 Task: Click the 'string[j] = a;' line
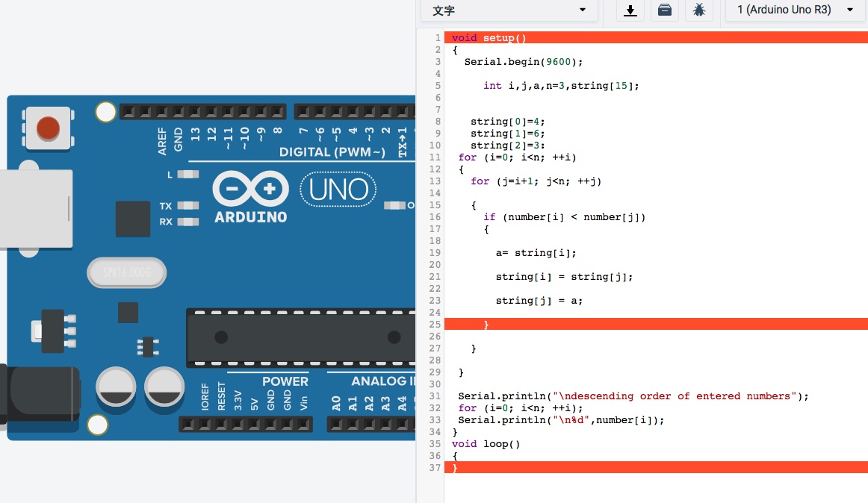coord(539,301)
